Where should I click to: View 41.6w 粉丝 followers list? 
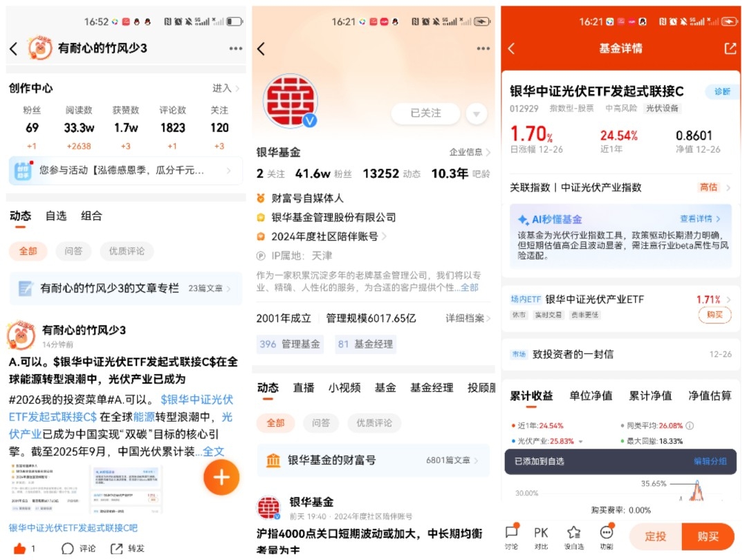coord(323,174)
